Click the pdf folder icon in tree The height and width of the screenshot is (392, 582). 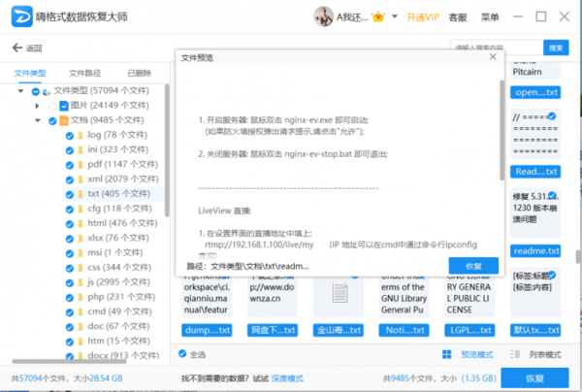[x=81, y=165]
